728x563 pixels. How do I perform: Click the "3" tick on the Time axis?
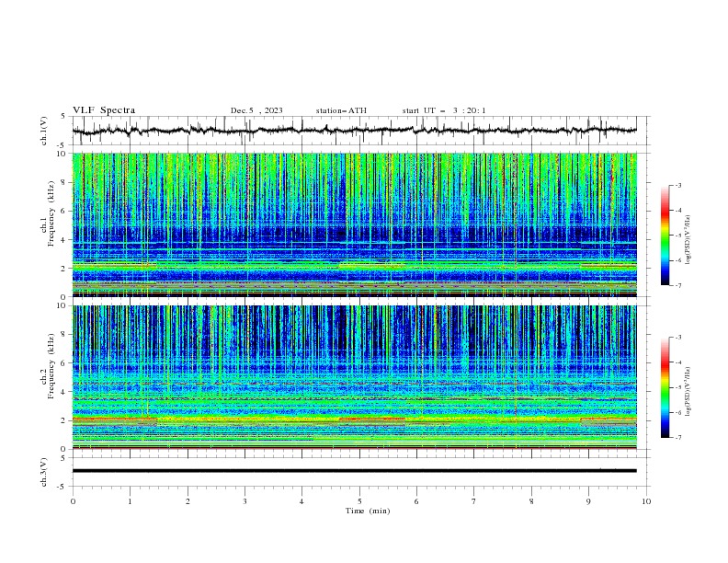click(x=245, y=501)
